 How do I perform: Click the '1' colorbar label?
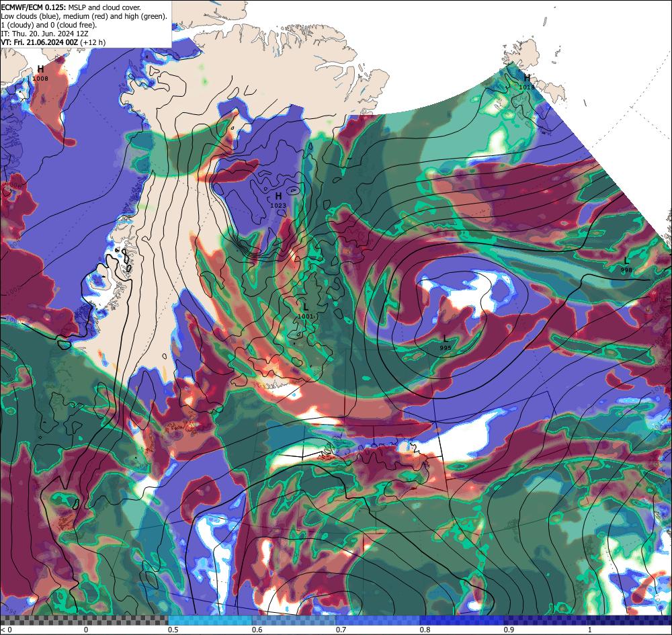[x=590, y=630]
